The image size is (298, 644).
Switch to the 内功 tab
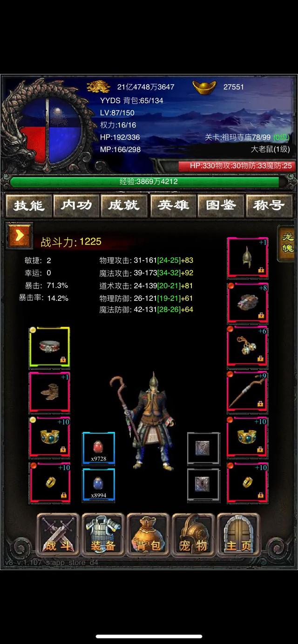76,206
